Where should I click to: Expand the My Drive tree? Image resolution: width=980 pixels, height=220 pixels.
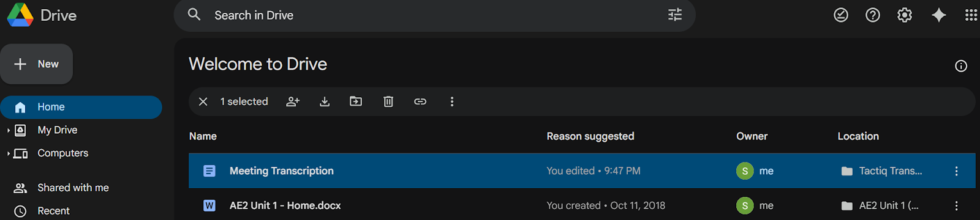9,130
